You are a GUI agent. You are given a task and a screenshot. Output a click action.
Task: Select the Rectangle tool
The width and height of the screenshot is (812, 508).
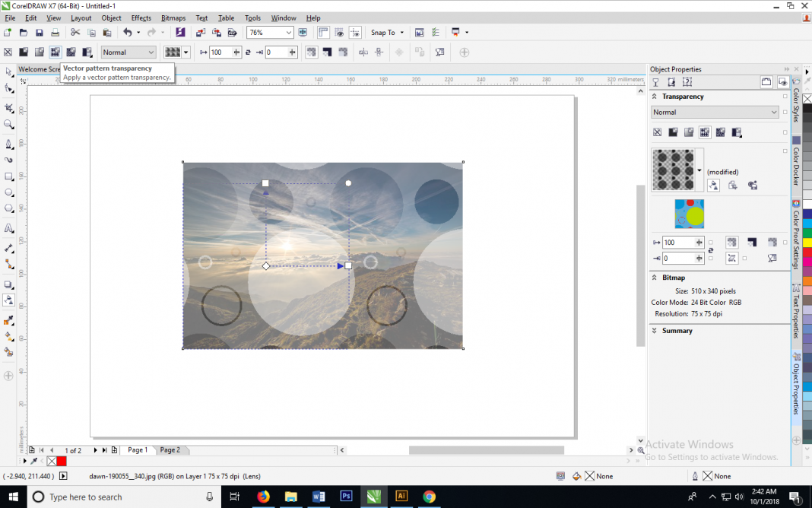point(8,177)
